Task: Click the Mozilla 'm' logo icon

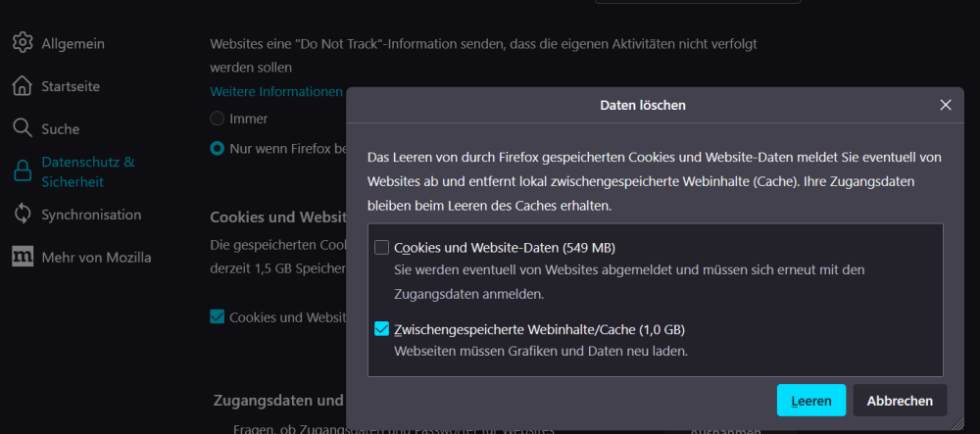Action: [23, 258]
